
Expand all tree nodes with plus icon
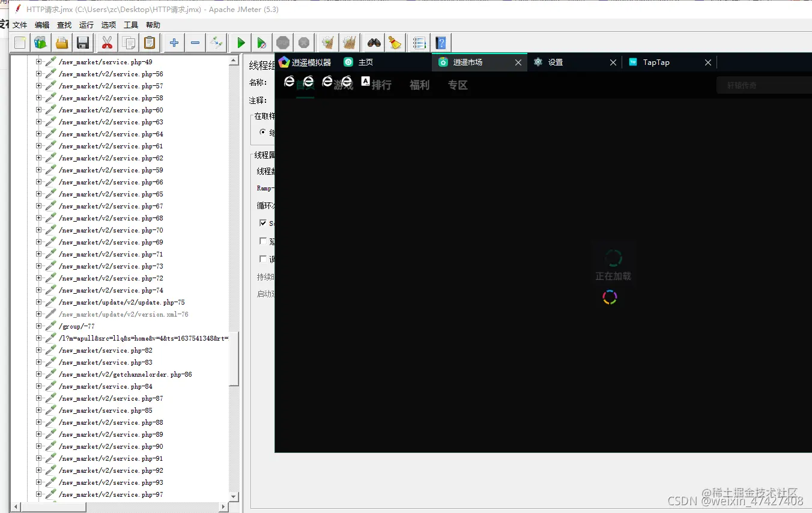click(x=174, y=43)
